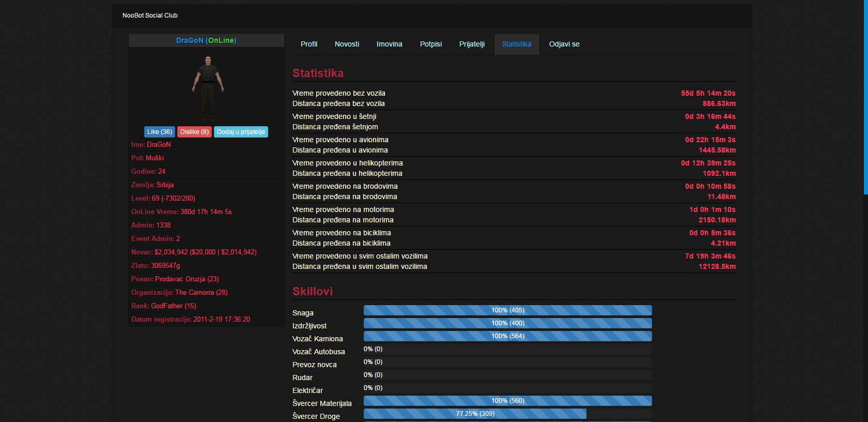
Task: Click the NooBot Social Club title
Action: point(150,16)
